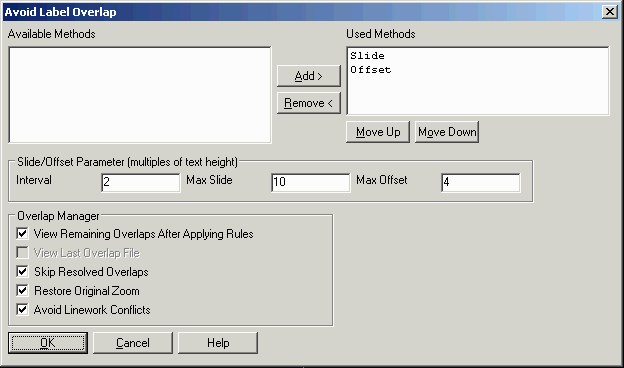624x368 pixels.
Task: Close the dialog with the X button
Action: pyautogui.click(x=610, y=12)
